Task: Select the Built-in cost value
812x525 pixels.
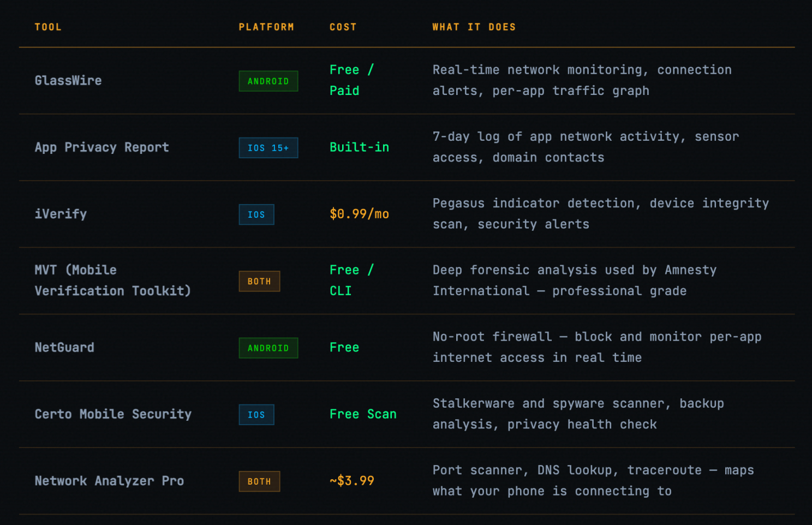Action: (359, 147)
